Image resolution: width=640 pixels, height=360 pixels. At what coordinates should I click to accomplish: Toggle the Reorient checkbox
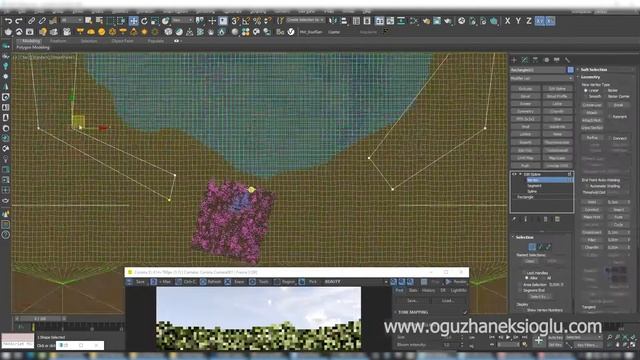point(609,117)
